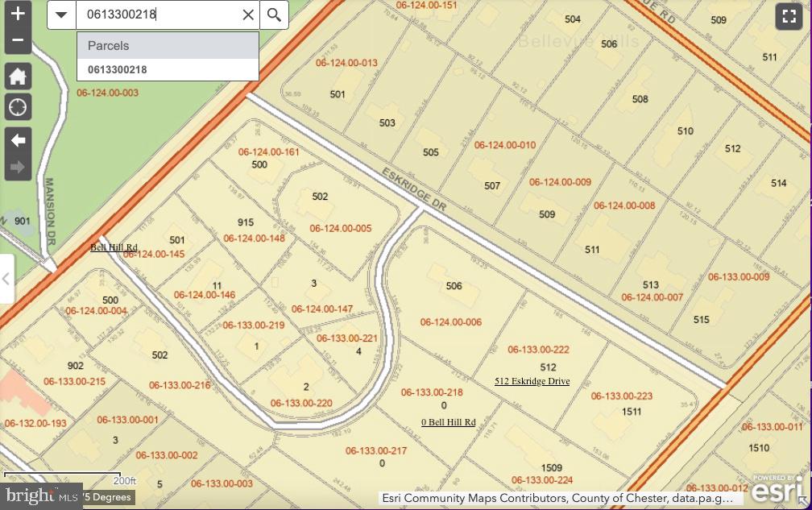Select the 0613300218 parcel suggestion
Image resolution: width=812 pixels, height=510 pixels.
point(118,69)
